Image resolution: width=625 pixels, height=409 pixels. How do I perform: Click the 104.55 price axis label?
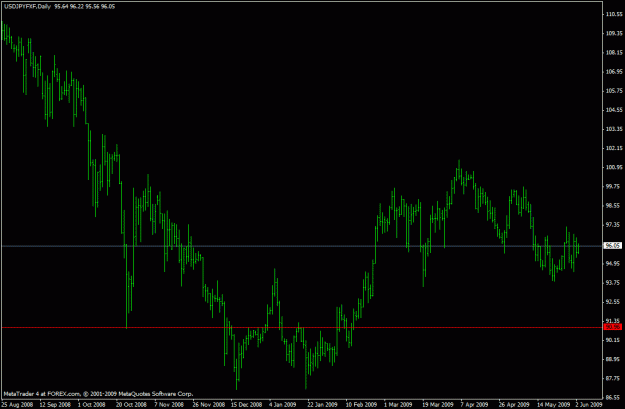[x=614, y=110]
